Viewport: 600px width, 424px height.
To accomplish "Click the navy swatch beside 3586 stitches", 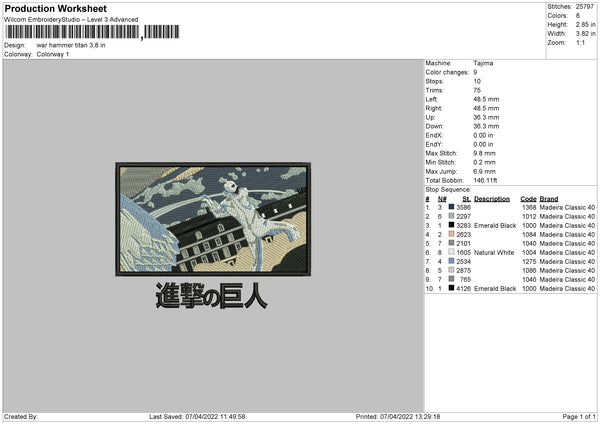I will tap(452, 207).
